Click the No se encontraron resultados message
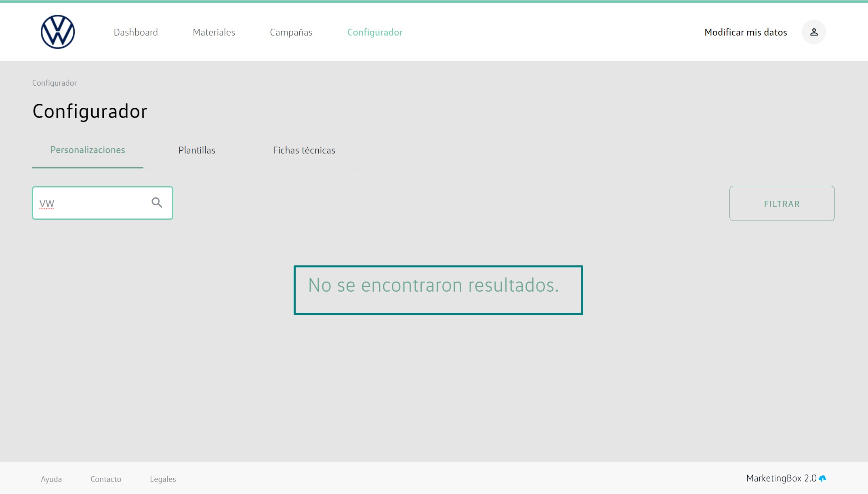This screenshot has height=494, width=868. click(433, 286)
